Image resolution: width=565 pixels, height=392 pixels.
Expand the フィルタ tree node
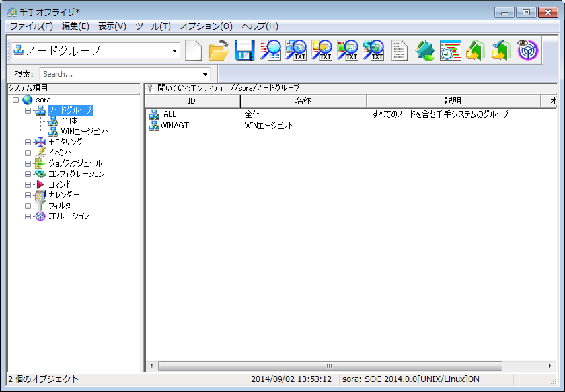click(x=28, y=206)
